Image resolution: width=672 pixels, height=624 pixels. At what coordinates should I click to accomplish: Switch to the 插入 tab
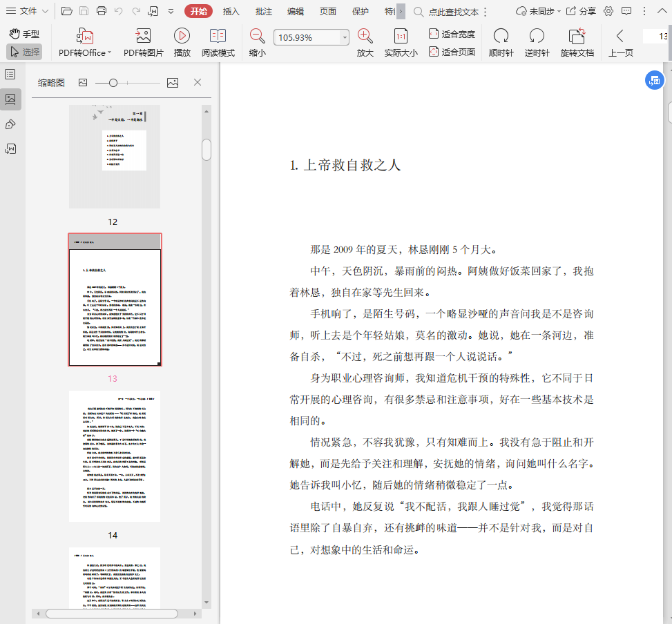pos(231,11)
